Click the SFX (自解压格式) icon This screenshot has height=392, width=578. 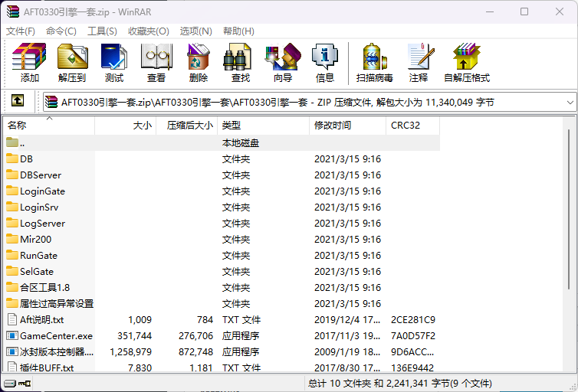click(x=467, y=63)
